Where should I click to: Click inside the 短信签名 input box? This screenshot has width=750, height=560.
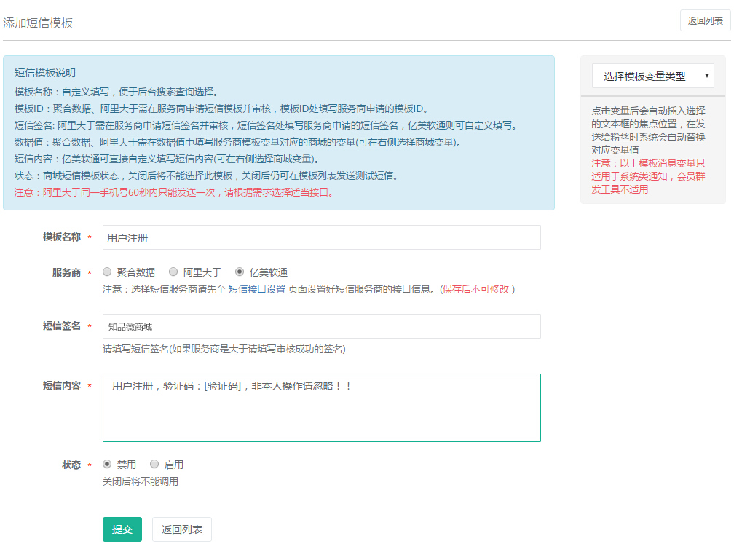point(321,326)
